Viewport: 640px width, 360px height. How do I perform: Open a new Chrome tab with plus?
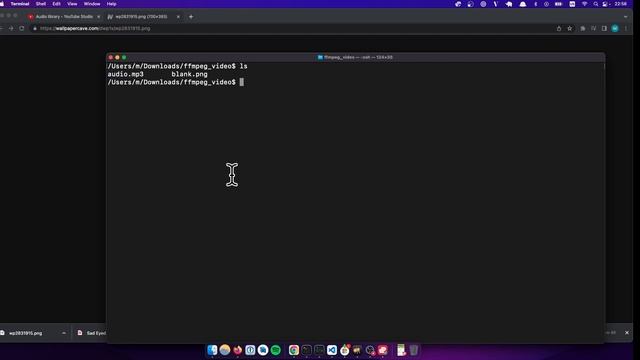[191, 17]
